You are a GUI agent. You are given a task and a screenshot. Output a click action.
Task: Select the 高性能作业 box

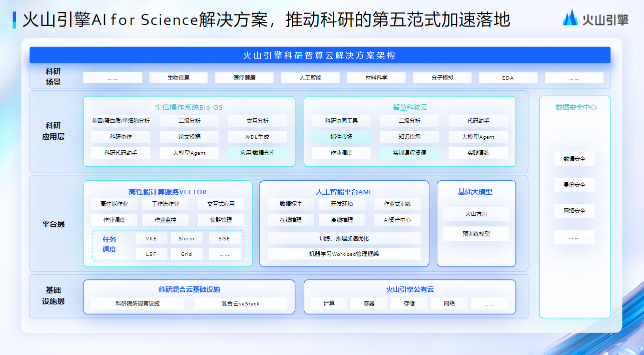coord(114,204)
